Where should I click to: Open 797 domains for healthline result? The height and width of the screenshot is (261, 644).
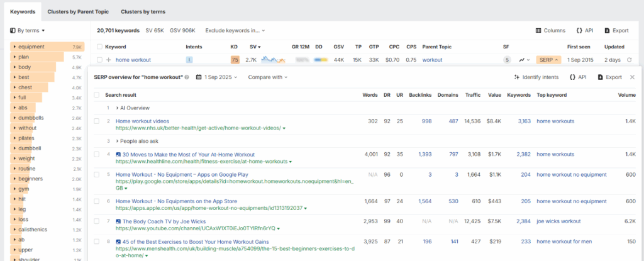point(453,155)
